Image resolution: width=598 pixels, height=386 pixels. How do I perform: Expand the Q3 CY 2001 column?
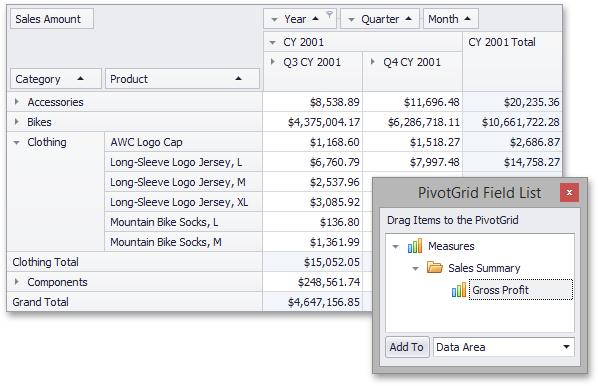click(273, 61)
